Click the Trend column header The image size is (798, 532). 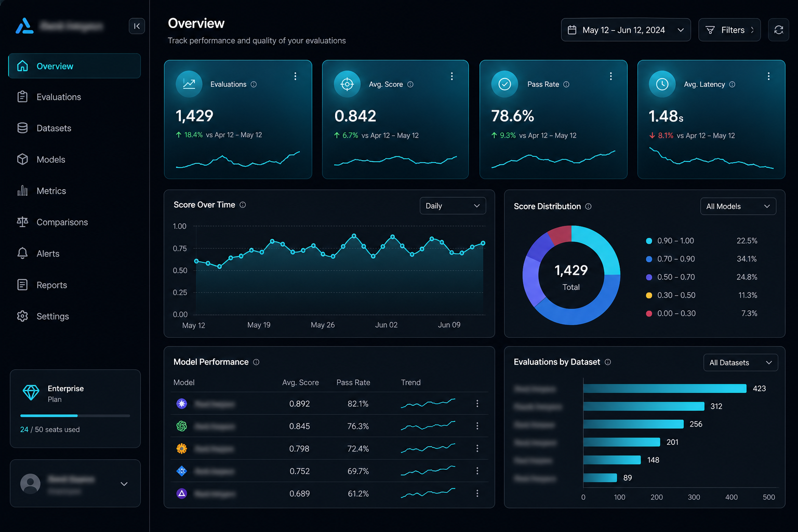pos(410,382)
